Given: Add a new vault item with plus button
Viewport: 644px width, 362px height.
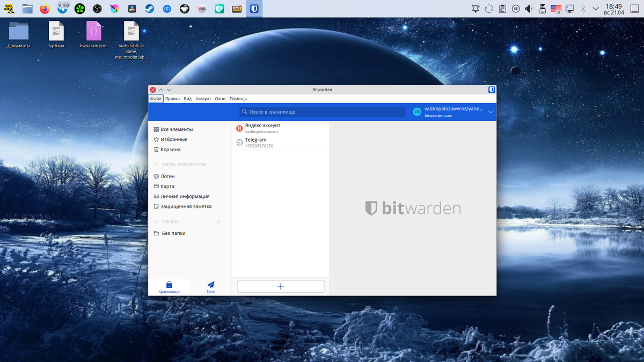Looking at the screenshot, I should tap(280, 286).
